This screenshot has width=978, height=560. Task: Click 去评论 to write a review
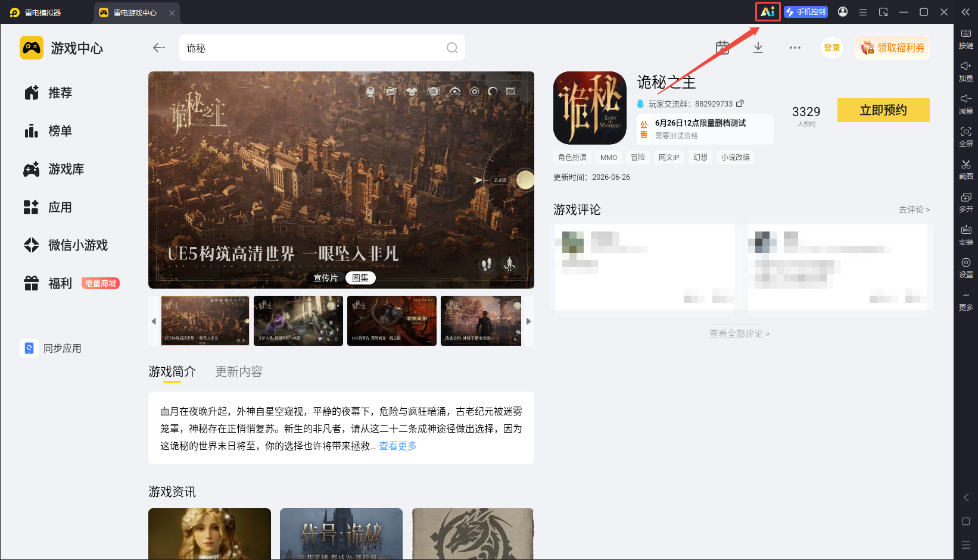(914, 209)
